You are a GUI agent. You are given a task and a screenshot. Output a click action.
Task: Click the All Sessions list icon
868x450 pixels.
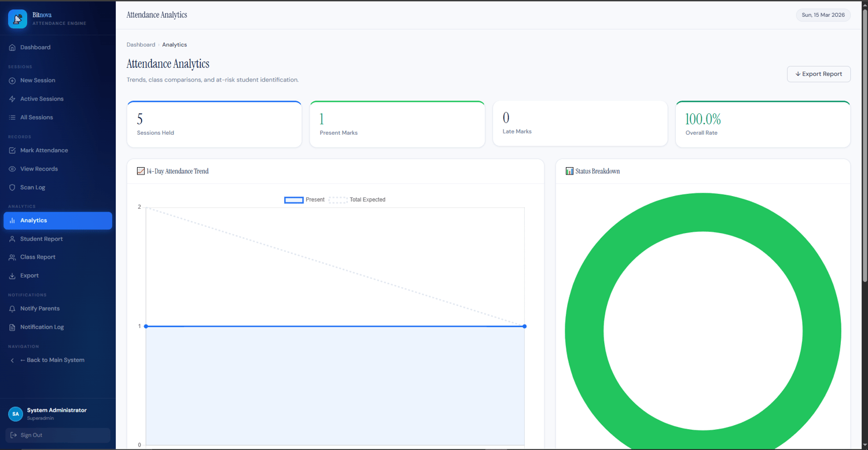click(12, 117)
